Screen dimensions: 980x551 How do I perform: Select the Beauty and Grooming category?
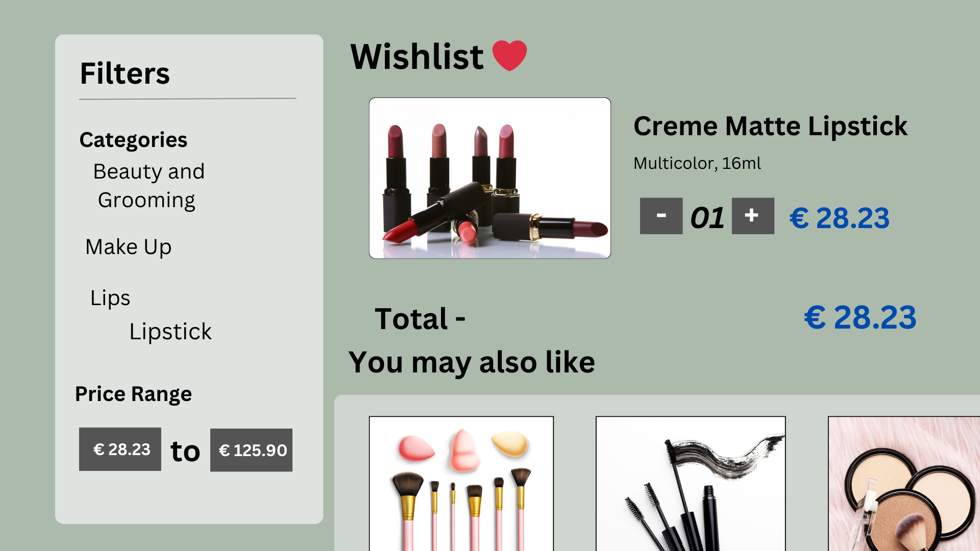(x=148, y=186)
